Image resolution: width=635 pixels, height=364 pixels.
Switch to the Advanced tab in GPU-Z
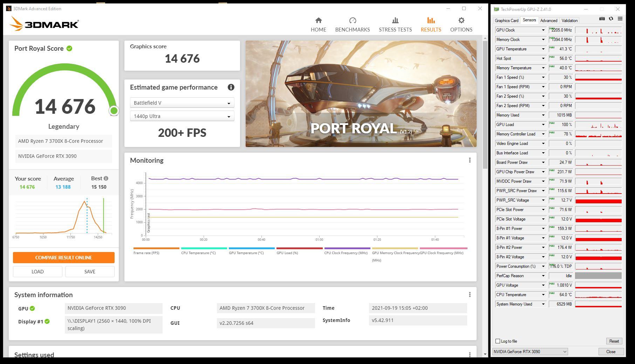(x=548, y=21)
